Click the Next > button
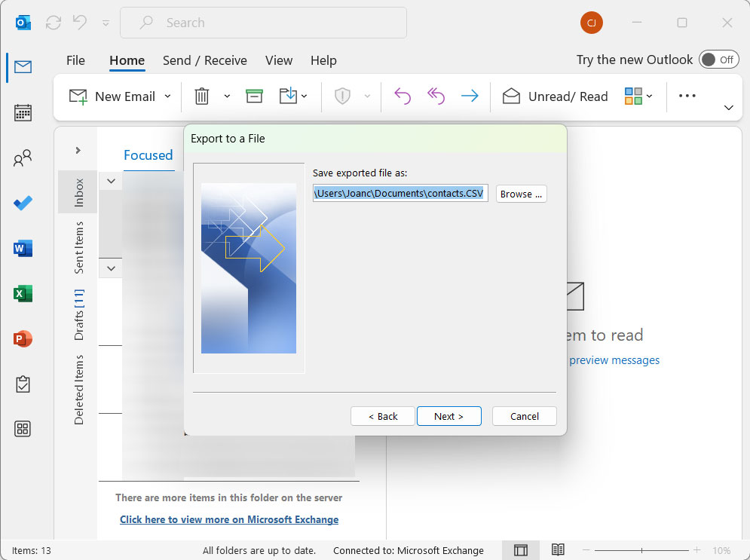Image resolution: width=750 pixels, height=560 pixels. pos(448,416)
